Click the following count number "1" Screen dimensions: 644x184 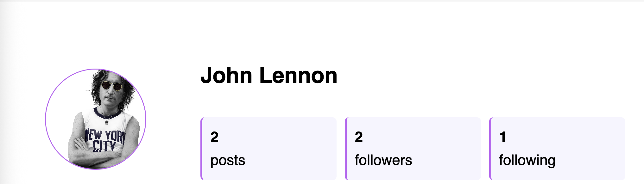point(502,137)
